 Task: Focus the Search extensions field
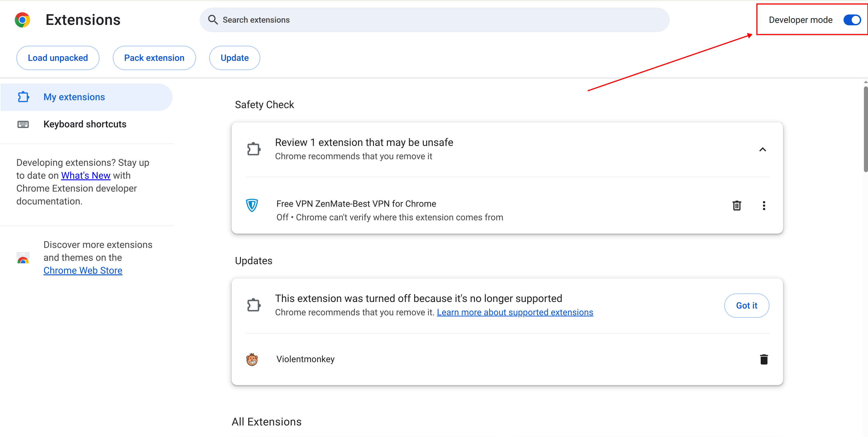click(434, 20)
